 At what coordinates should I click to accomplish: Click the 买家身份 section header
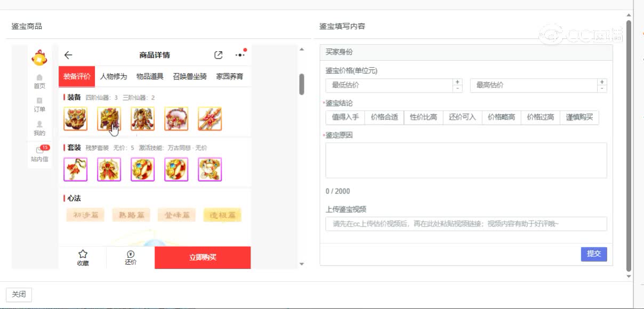click(466, 52)
